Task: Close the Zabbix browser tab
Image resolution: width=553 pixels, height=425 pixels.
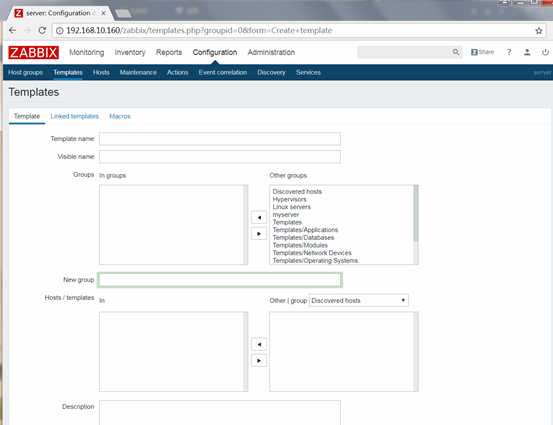Action: 103,13
